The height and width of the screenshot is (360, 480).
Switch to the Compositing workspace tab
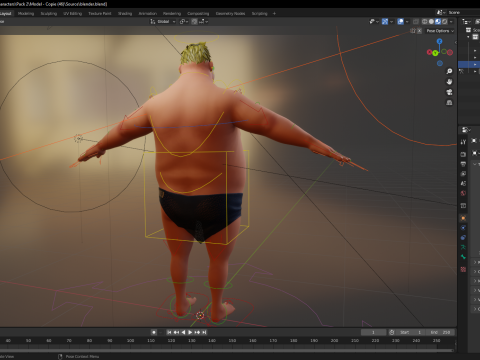(198, 13)
